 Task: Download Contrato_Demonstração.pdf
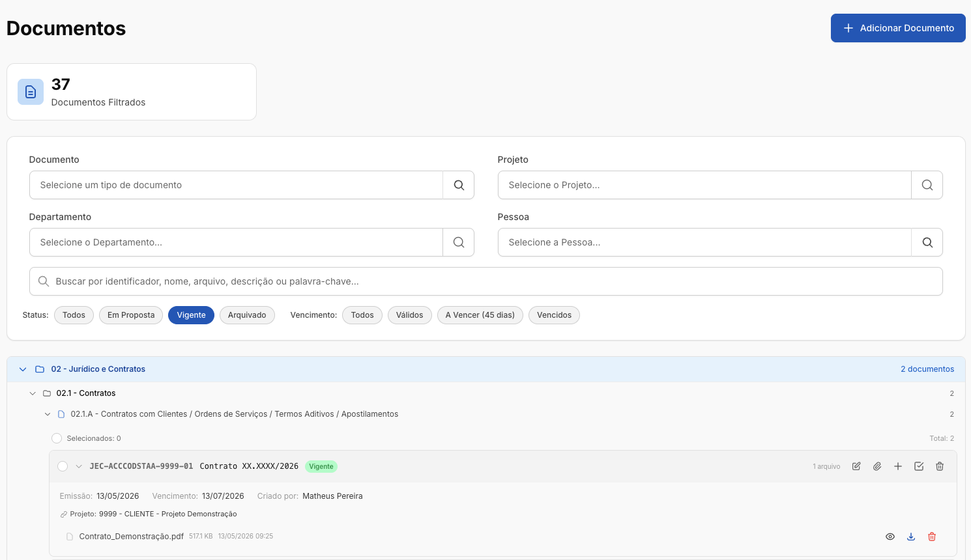[911, 537]
